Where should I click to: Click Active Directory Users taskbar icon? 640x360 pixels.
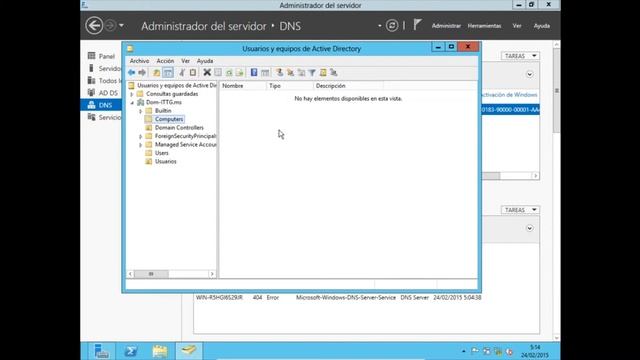(x=189, y=351)
